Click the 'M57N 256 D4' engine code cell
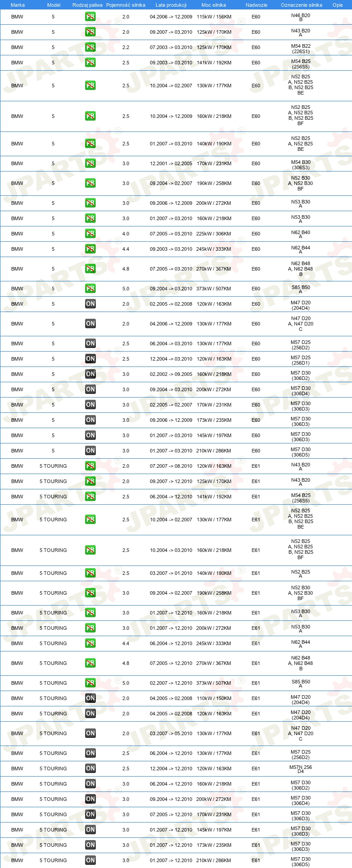 [x=301, y=769]
